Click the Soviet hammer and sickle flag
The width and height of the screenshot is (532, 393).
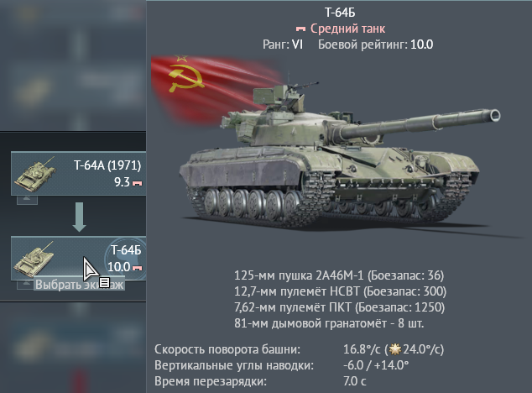(x=214, y=86)
